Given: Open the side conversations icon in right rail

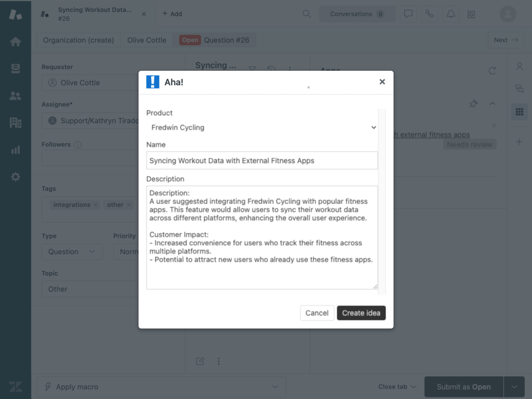Looking at the screenshot, I should point(520,88).
